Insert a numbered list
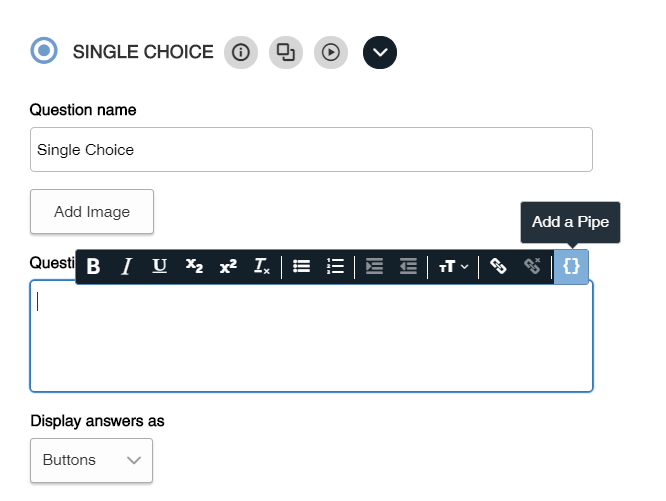The height and width of the screenshot is (501, 666). [335, 266]
